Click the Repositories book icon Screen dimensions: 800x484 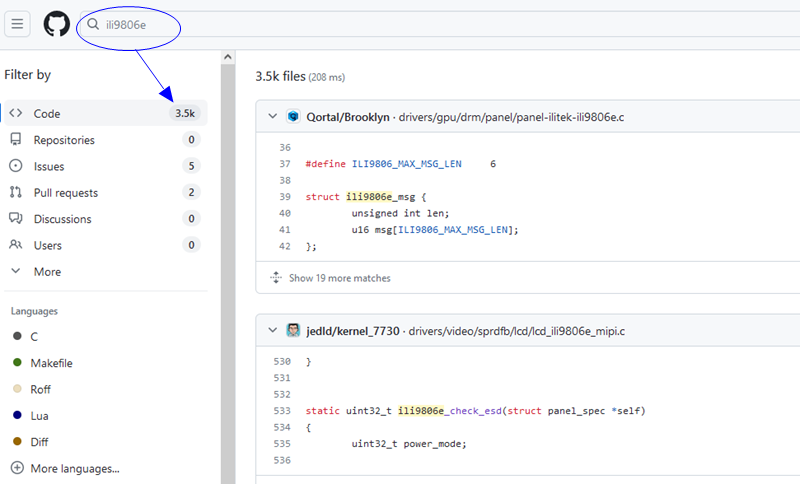click(x=16, y=139)
